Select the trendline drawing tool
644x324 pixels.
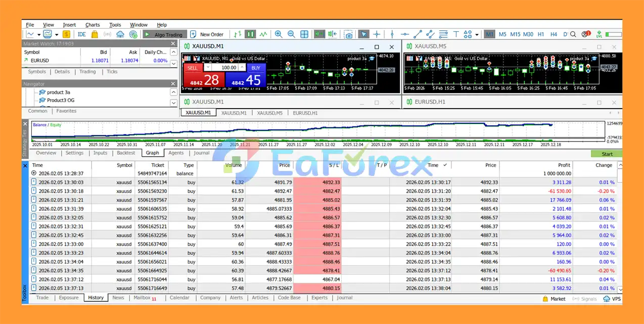[418, 34]
